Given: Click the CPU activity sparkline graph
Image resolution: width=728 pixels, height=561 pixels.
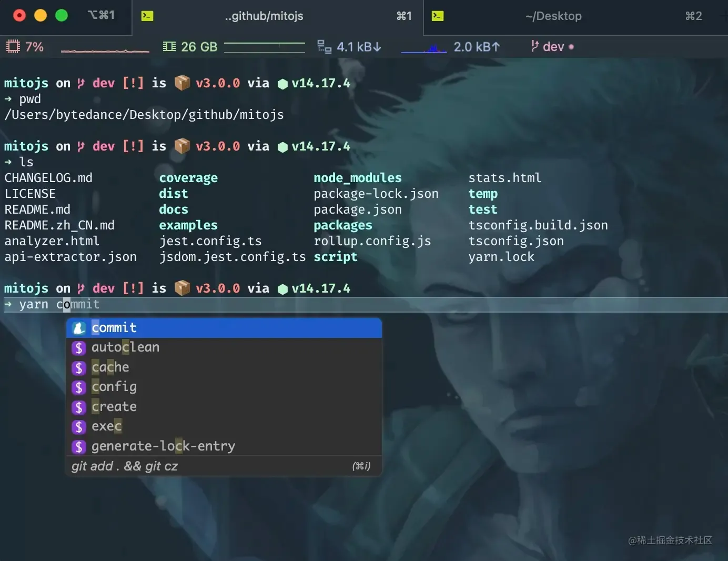Looking at the screenshot, I should click(x=105, y=50).
